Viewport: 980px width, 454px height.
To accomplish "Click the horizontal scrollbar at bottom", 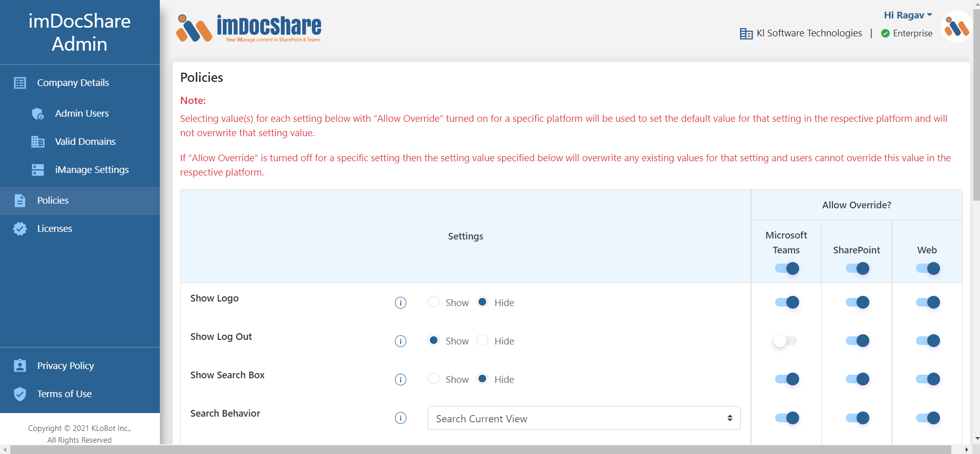I will [x=481, y=449].
